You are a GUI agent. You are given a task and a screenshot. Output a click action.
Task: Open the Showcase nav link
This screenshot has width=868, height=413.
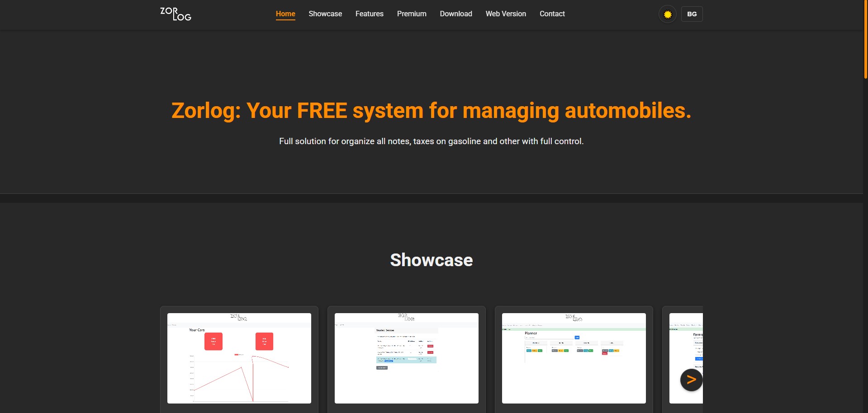[x=325, y=14]
